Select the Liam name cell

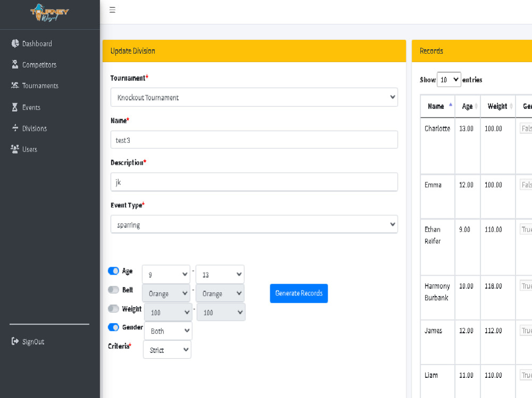click(x=438, y=382)
